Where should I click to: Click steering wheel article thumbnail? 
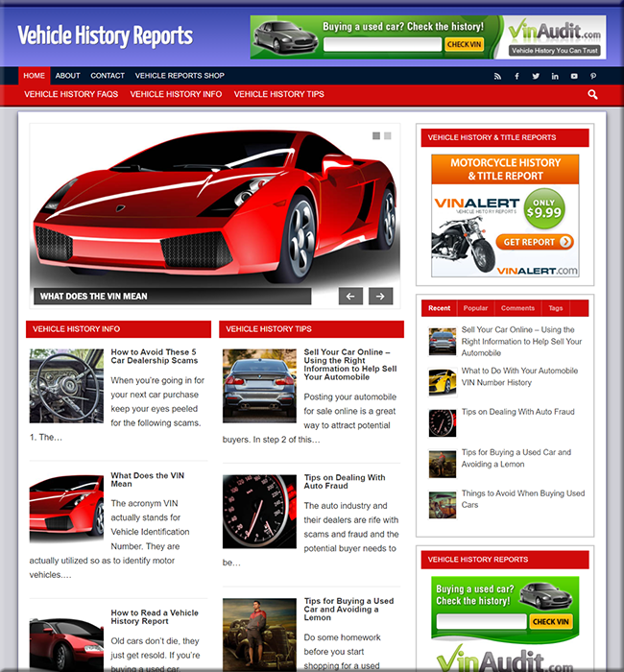66,386
